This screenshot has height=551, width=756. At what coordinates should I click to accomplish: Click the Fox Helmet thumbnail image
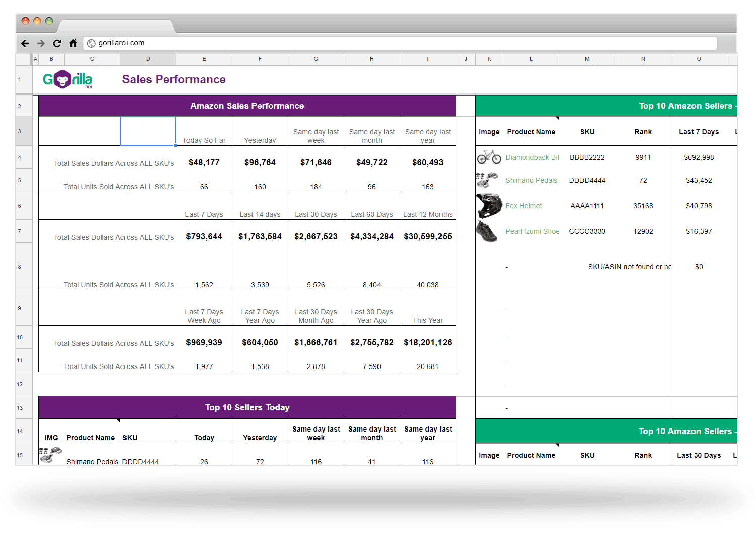coord(489,205)
